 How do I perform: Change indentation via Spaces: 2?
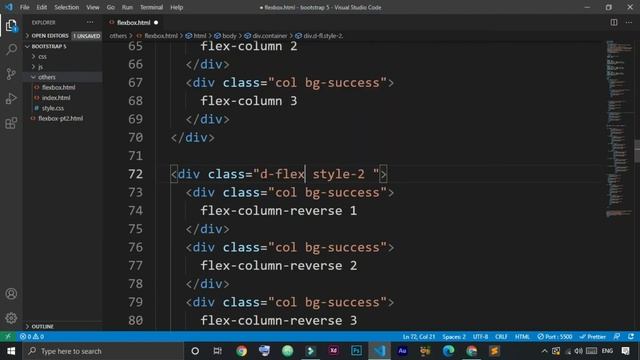coord(454,337)
